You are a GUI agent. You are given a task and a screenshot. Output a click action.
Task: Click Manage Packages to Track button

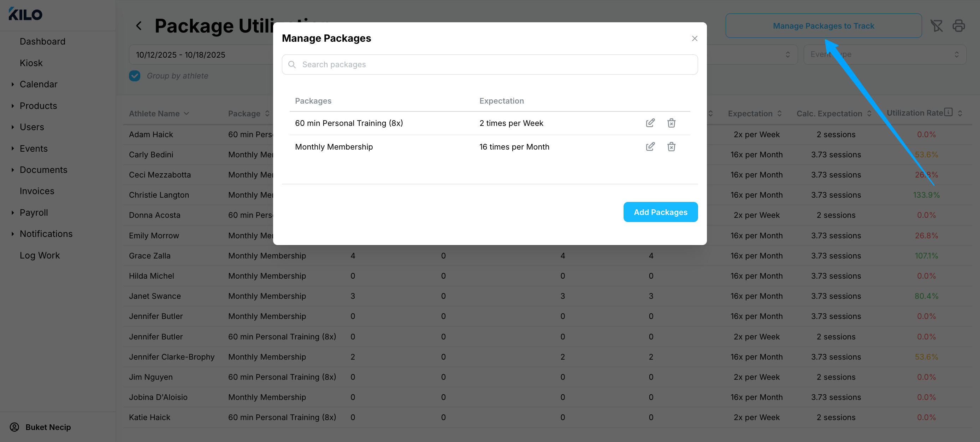coord(823,26)
